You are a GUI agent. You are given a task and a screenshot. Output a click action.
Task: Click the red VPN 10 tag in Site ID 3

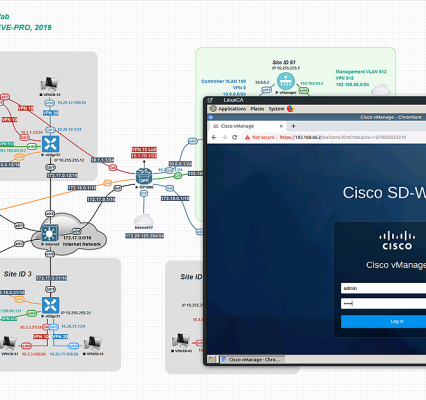[x=42, y=337]
